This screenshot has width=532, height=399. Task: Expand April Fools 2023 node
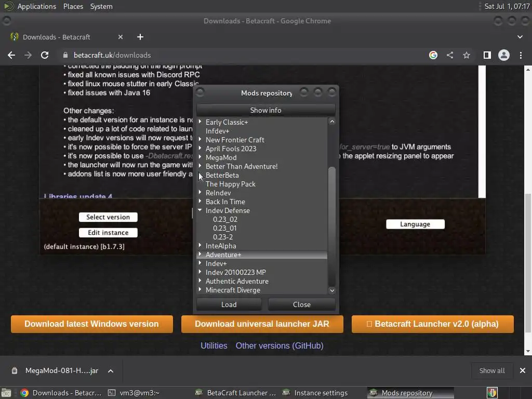pos(200,148)
